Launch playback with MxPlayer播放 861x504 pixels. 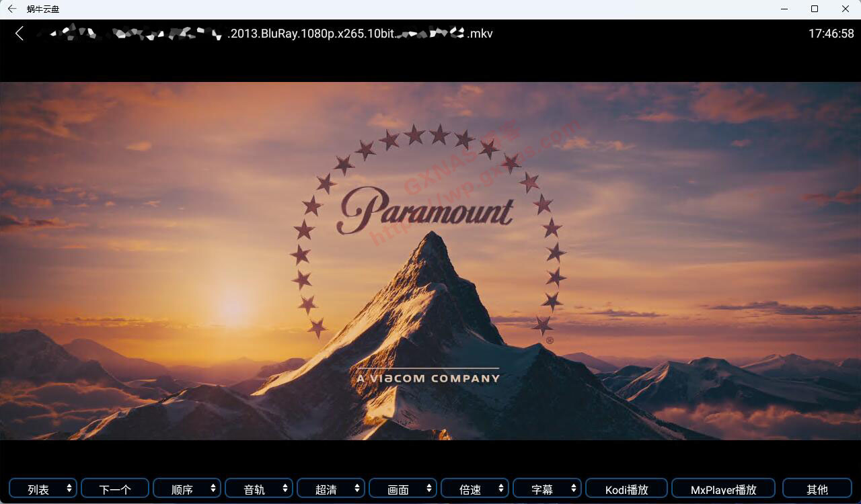pos(723,489)
